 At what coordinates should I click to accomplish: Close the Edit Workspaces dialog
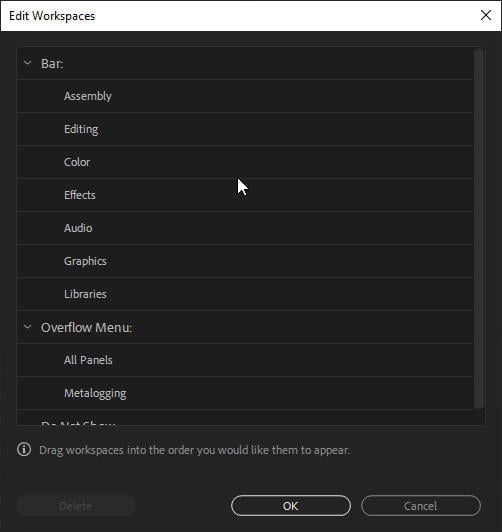click(486, 15)
